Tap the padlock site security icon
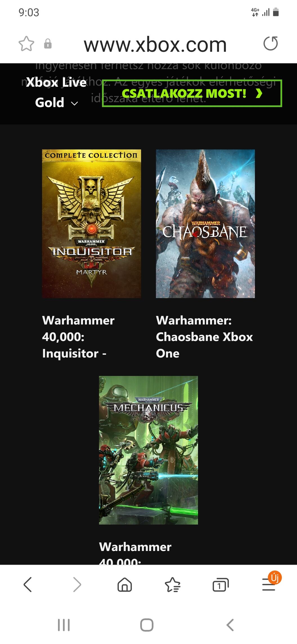This screenshot has width=297, height=644. 48,44
